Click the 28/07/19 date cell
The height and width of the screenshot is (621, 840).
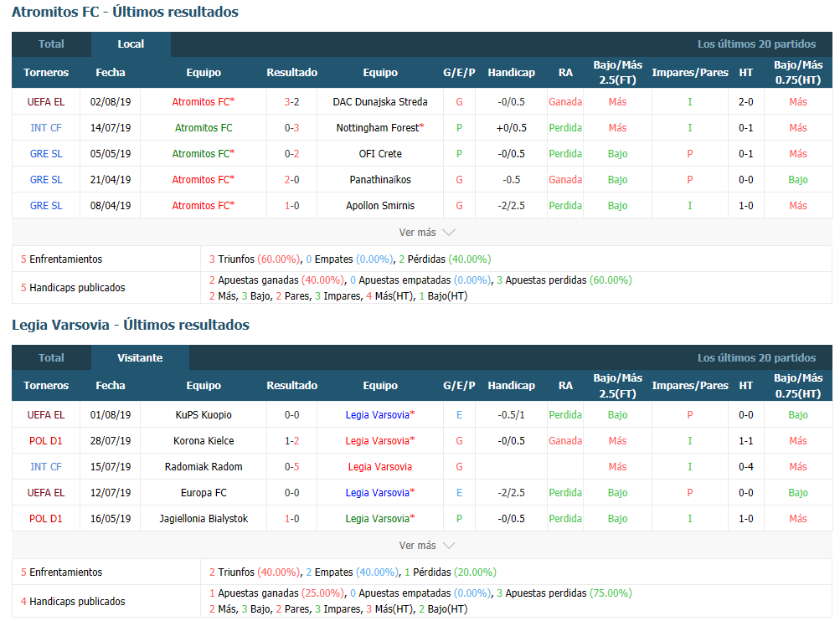(111, 441)
